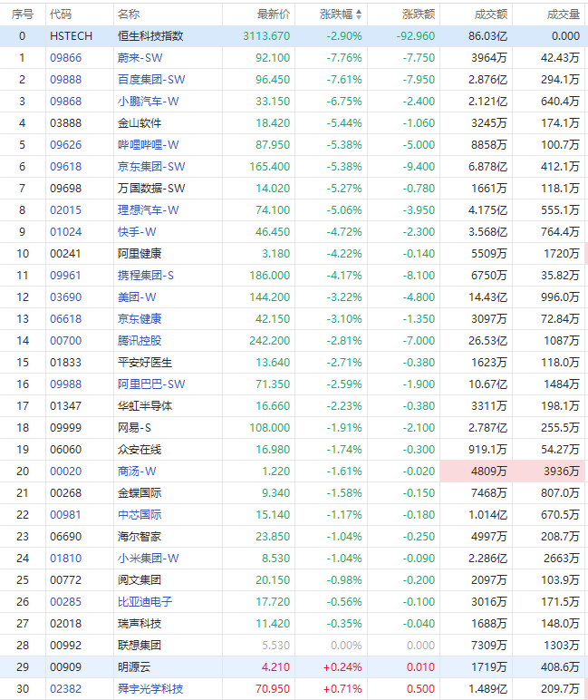Viewport: 588px width, 700px height.
Task: Click price 3113.670 of 恒生科技指数
Action: tap(266, 35)
